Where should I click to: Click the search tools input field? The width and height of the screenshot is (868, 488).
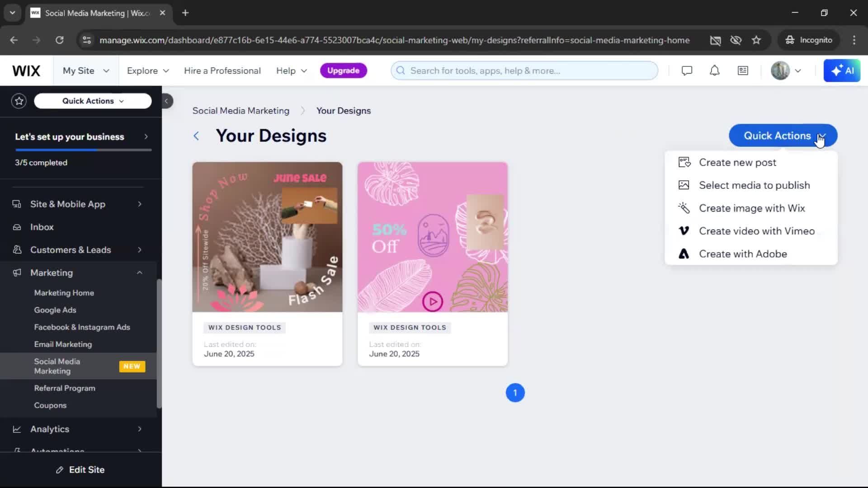(x=524, y=71)
